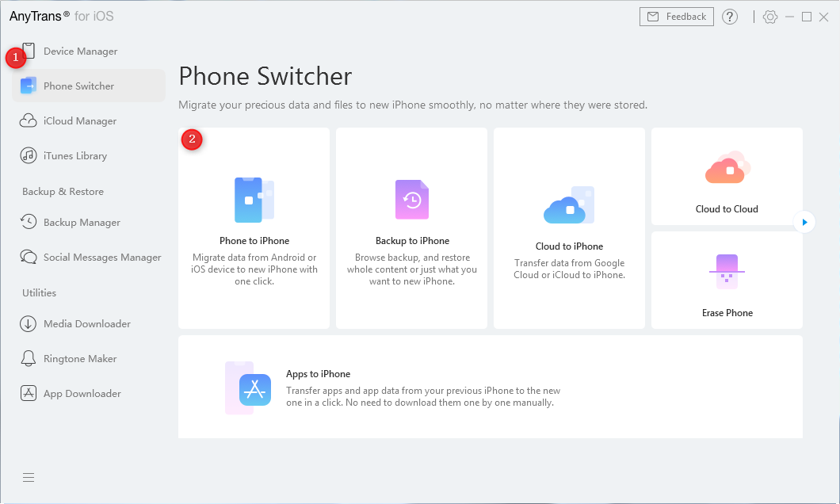Open the iTunes Library manager

(74, 155)
